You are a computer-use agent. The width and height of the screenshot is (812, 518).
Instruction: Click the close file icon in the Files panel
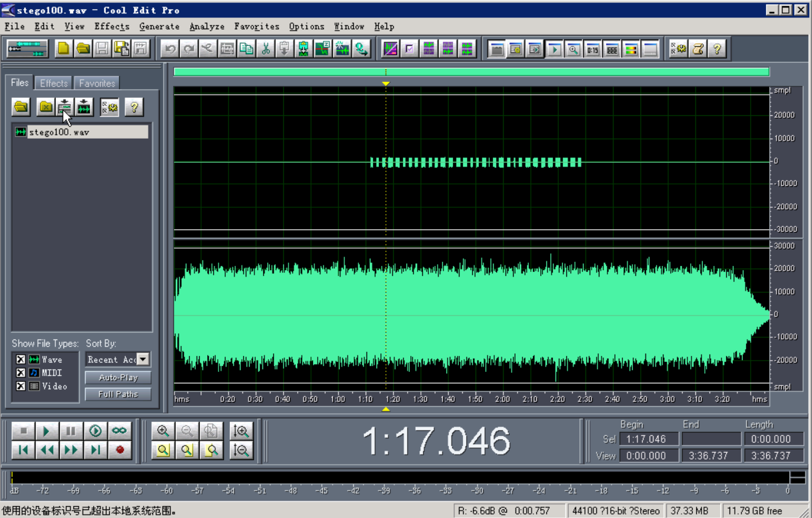pyautogui.click(x=45, y=107)
